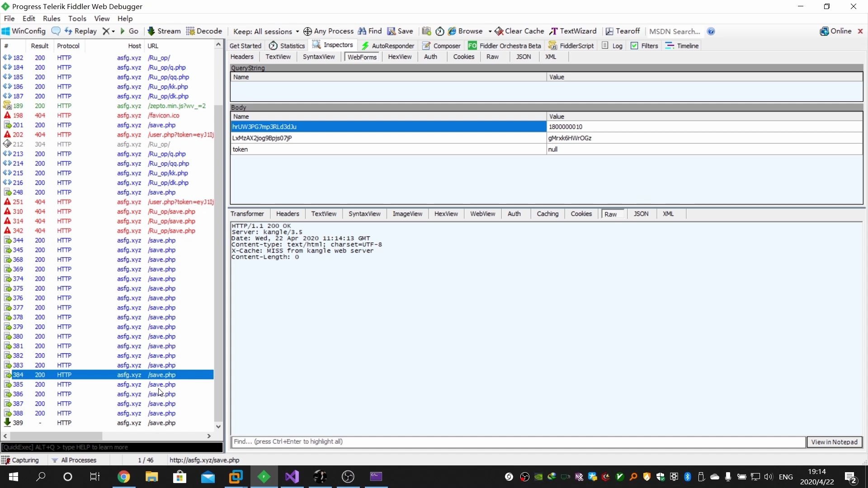Click the highlighted body field hrUW3PG7mp3RLd3dJu
The image size is (868, 488).
pyautogui.click(x=388, y=127)
